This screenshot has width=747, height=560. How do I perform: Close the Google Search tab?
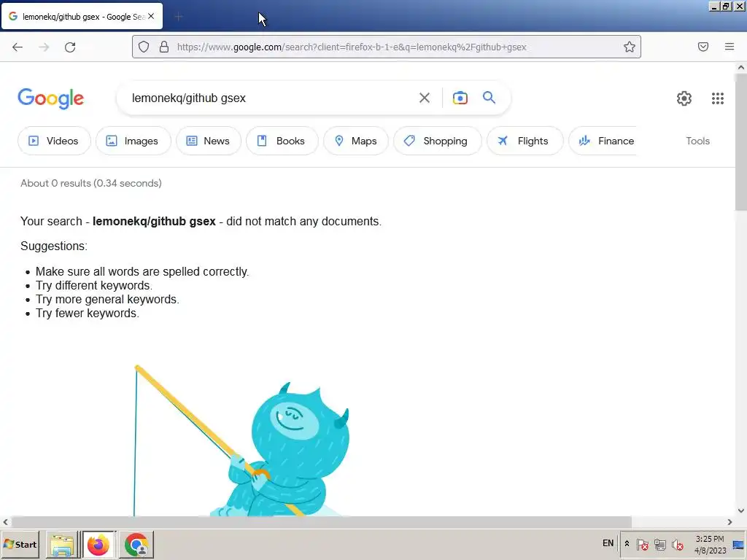click(x=151, y=16)
